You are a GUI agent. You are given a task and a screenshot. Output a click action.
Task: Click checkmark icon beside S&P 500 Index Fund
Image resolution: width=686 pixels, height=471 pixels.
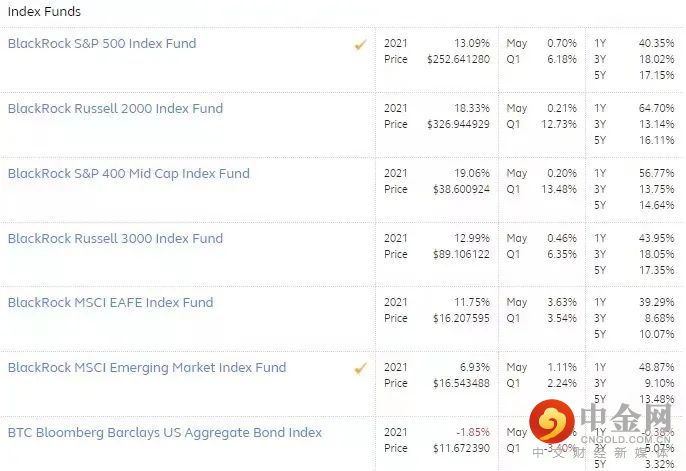pos(360,45)
